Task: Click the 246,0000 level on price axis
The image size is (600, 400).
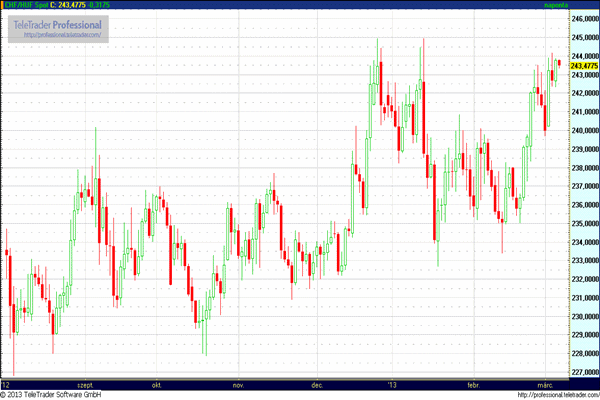Action: pos(583,18)
